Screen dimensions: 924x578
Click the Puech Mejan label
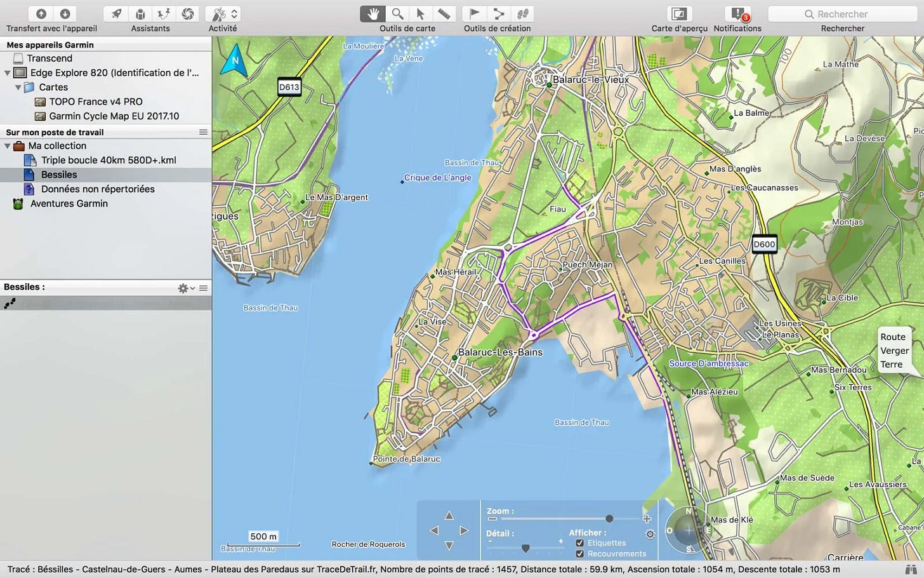588,265
